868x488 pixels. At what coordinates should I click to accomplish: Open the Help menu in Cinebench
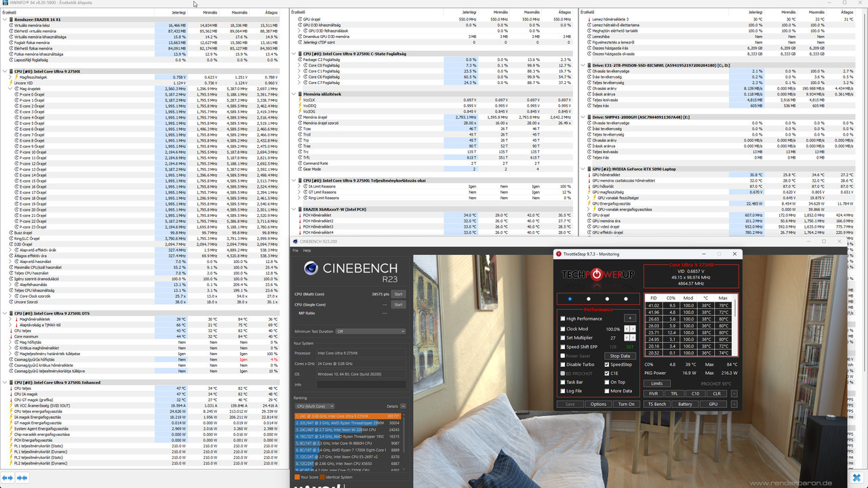(x=307, y=250)
